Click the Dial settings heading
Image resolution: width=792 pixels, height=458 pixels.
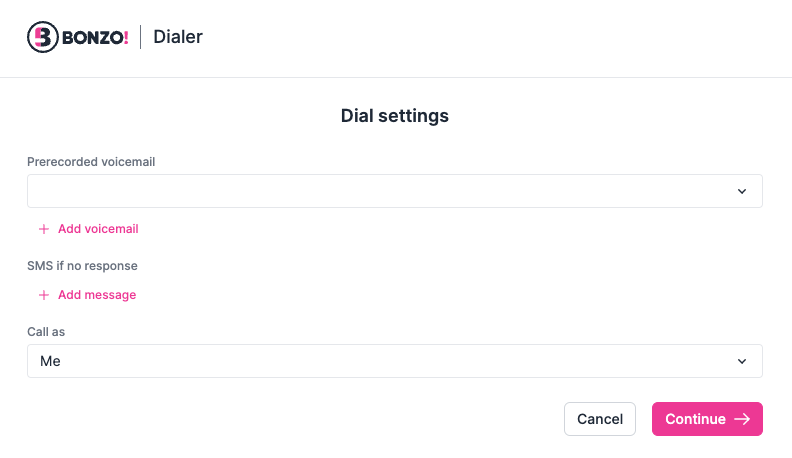[x=395, y=116]
